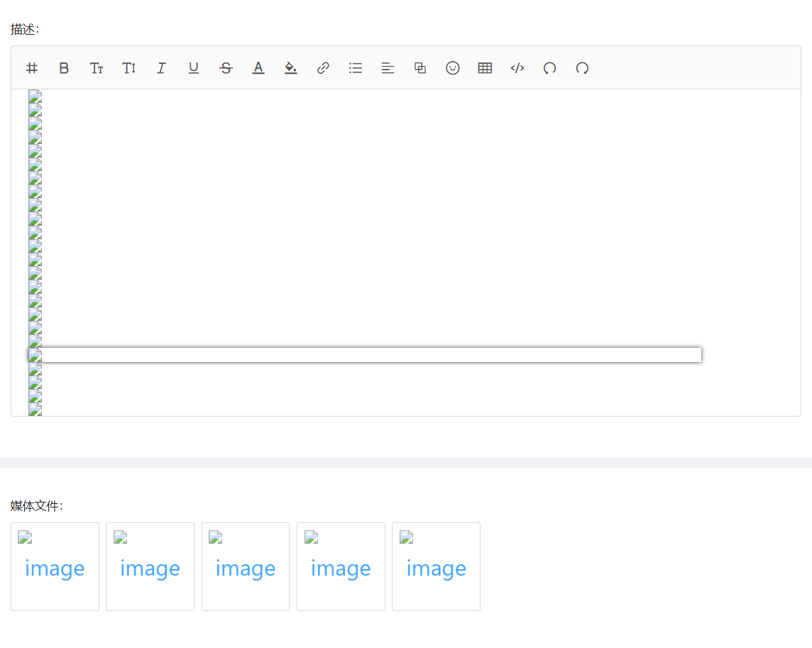Click the layered squares toolbar icon

point(420,68)
